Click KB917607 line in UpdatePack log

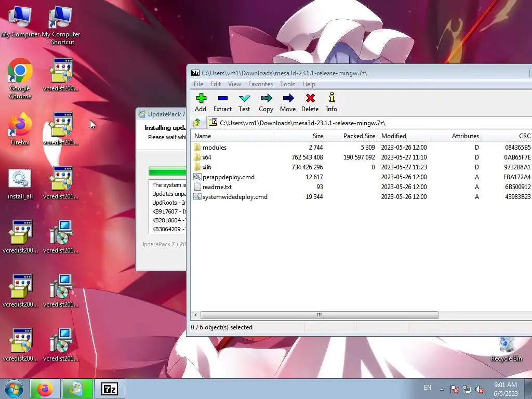[x=169, y=211]
